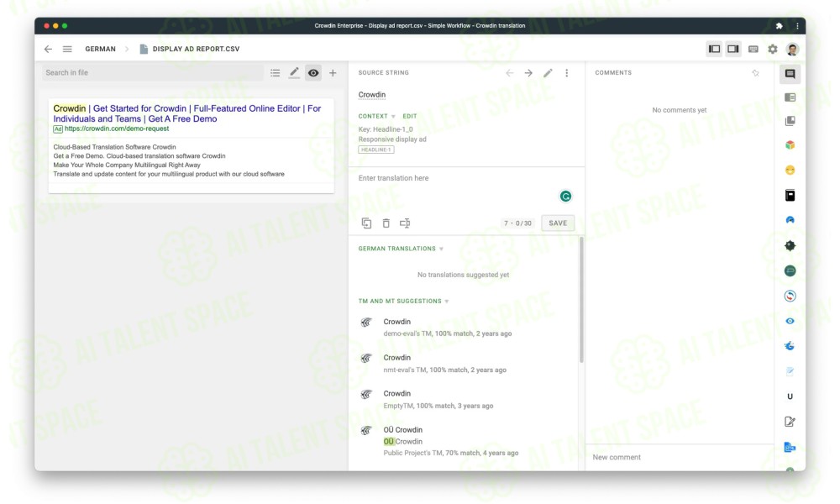The image size is (840, 504).
Task: Collapse the GERMAN TRANSLATIONS section
Action: (x=401, y=249)
